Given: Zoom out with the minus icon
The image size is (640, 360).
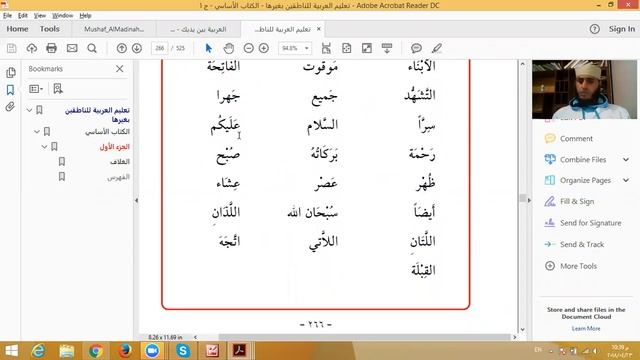Looking at the screenshot, I should (x=249, y=48).
